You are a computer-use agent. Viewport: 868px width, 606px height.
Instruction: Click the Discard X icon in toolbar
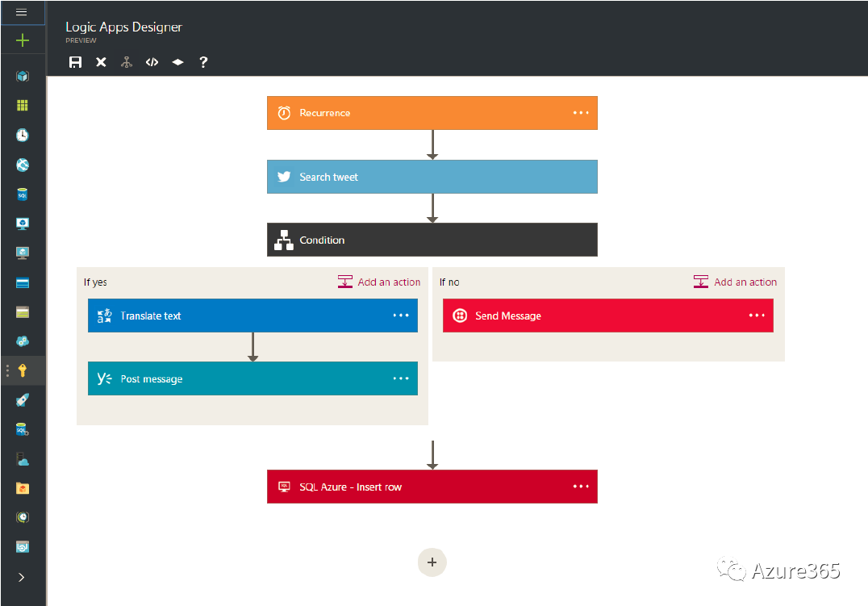101,62
